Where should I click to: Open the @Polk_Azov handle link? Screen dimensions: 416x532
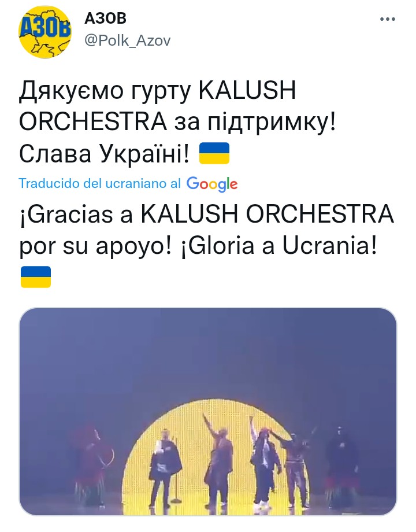pyautogui.click(x=127, y=40)
